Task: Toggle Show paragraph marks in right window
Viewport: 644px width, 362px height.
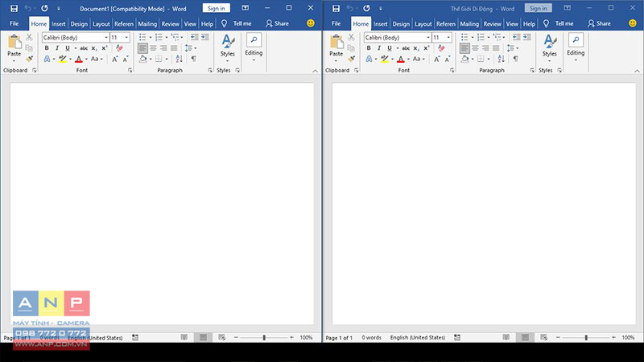Action: click(515, 59)
